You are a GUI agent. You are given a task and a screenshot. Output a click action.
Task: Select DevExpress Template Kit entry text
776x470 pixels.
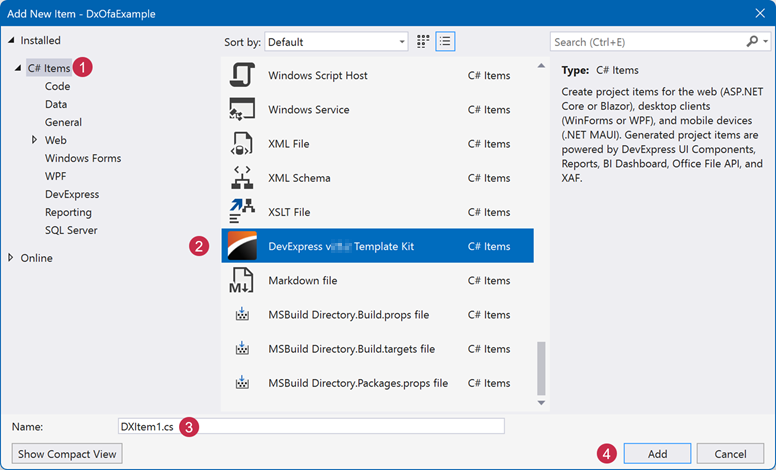(x=341, y=246)
